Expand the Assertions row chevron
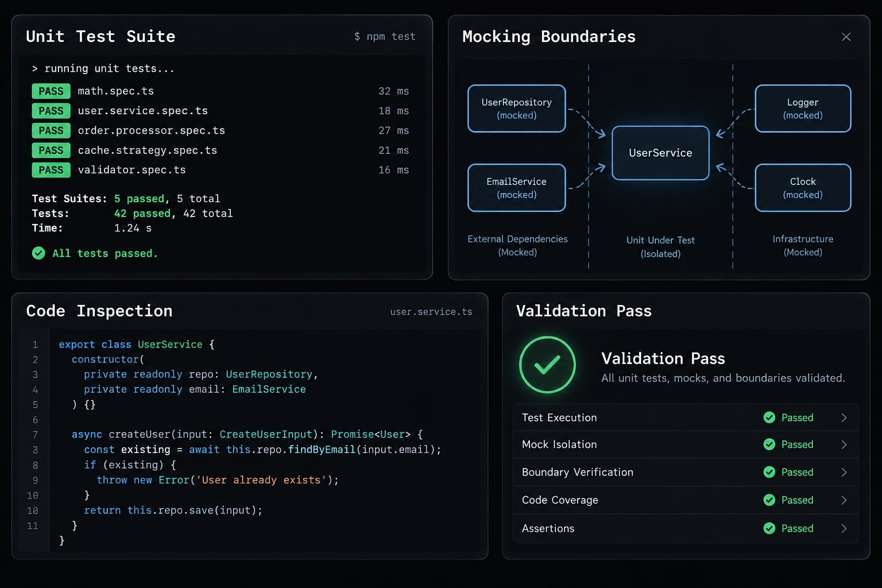This screenshot has width=882, height=588. [844, 528]
